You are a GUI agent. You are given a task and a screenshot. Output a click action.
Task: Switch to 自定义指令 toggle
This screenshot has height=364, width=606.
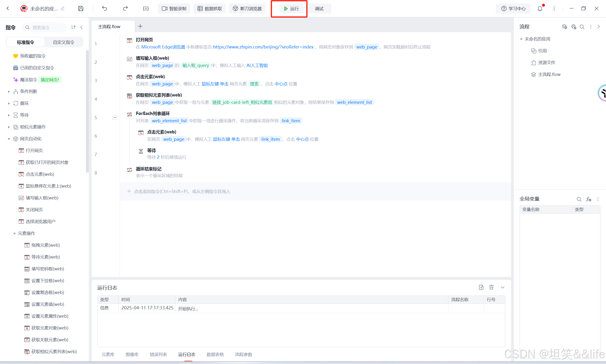[x=64, y=42]
